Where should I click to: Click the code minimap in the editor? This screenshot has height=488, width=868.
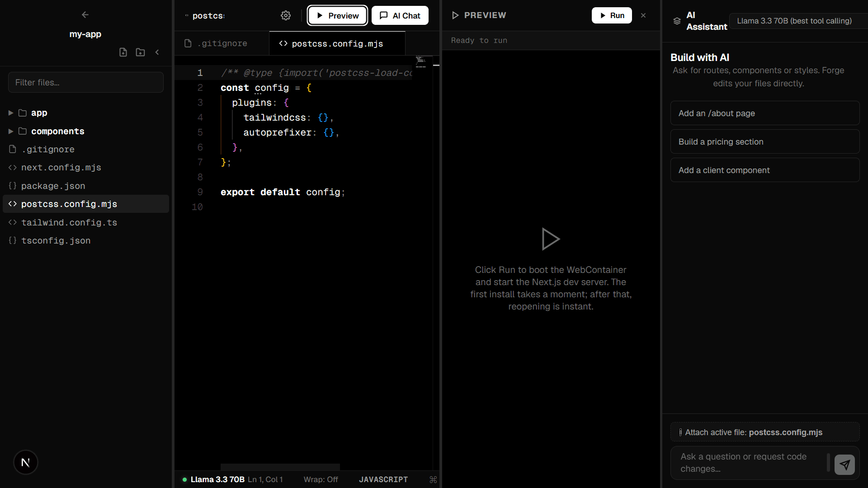pyautogui.click(x=421, y=62)
